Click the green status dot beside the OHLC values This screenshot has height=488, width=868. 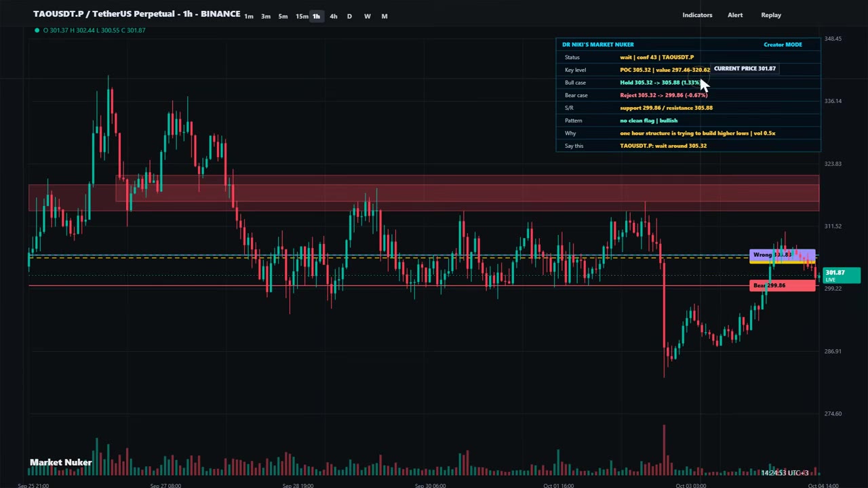pyautogui.click(x=37, y=30)
